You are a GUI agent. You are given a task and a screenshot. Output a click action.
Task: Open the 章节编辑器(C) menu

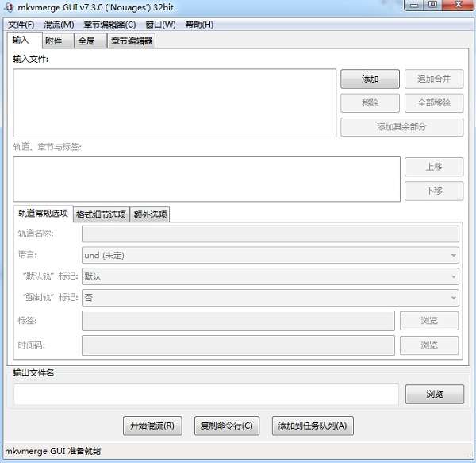tap(109, 25)
